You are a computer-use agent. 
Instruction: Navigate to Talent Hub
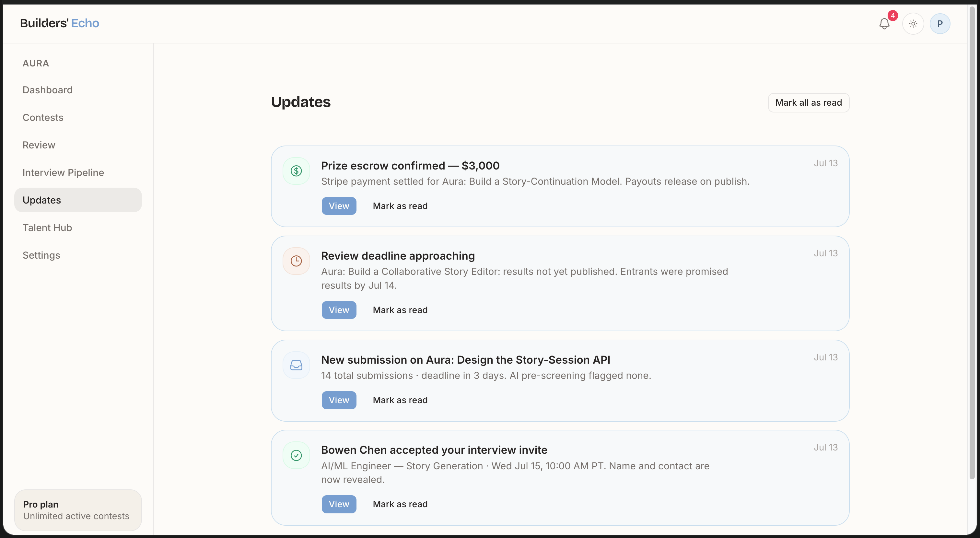click(x=47, y=228)
